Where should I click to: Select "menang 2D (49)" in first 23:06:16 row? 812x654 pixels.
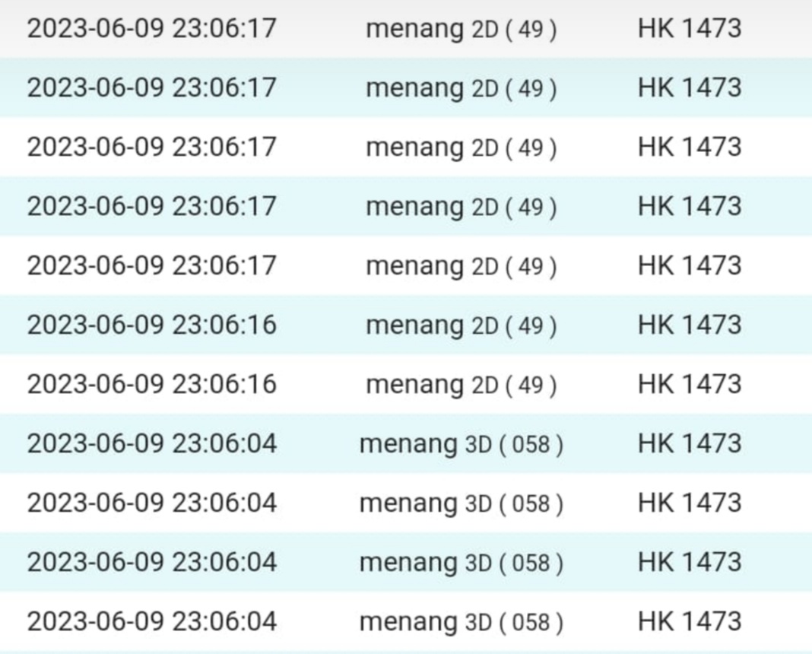click(x=461, y=325)
